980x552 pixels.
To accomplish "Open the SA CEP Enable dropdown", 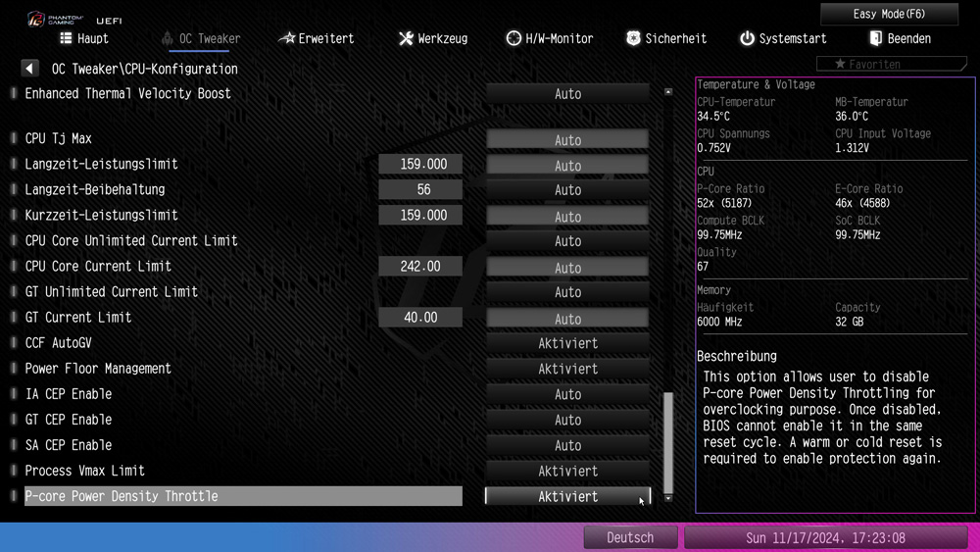I will (x=567, y=446).
